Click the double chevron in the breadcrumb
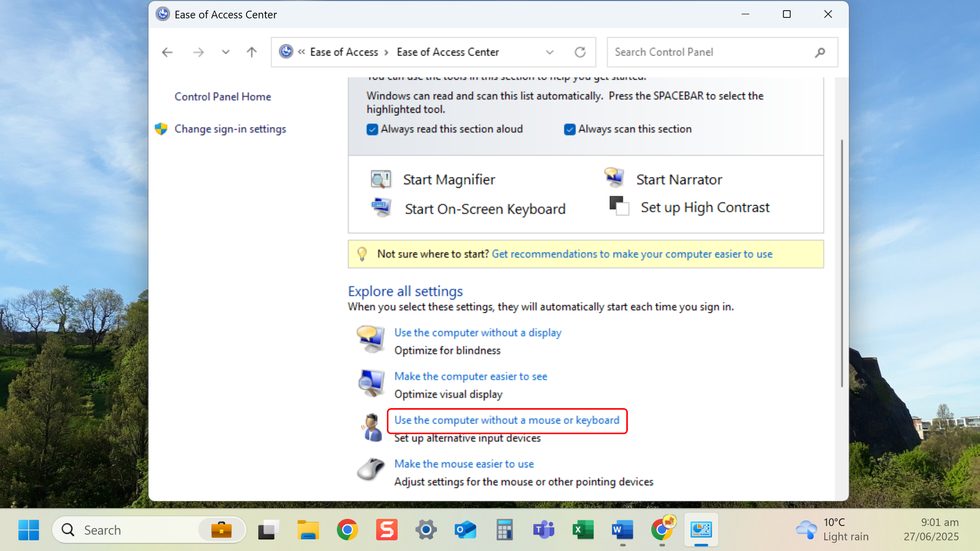This screenshot has width=980, height=551. [x=301, y=52]
